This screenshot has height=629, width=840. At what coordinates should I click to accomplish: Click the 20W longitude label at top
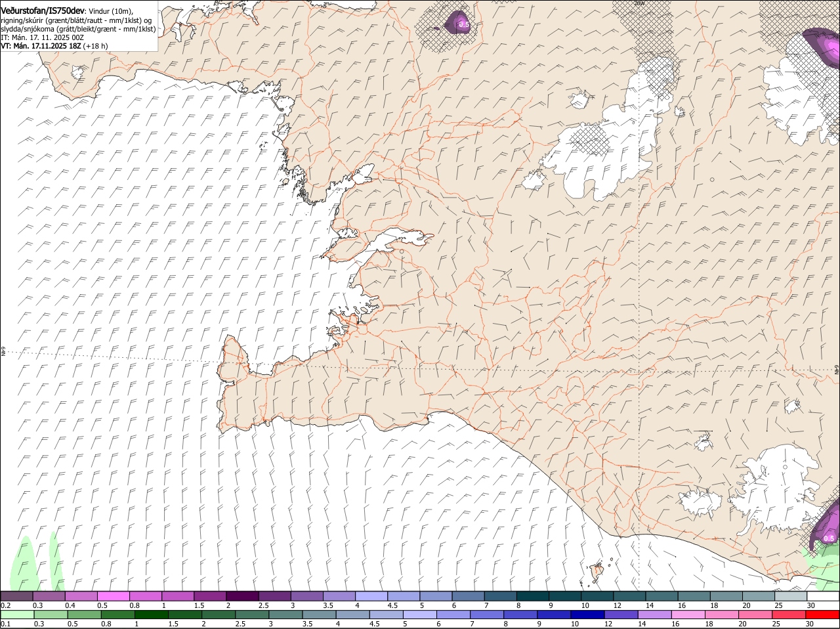click(639, 3)
